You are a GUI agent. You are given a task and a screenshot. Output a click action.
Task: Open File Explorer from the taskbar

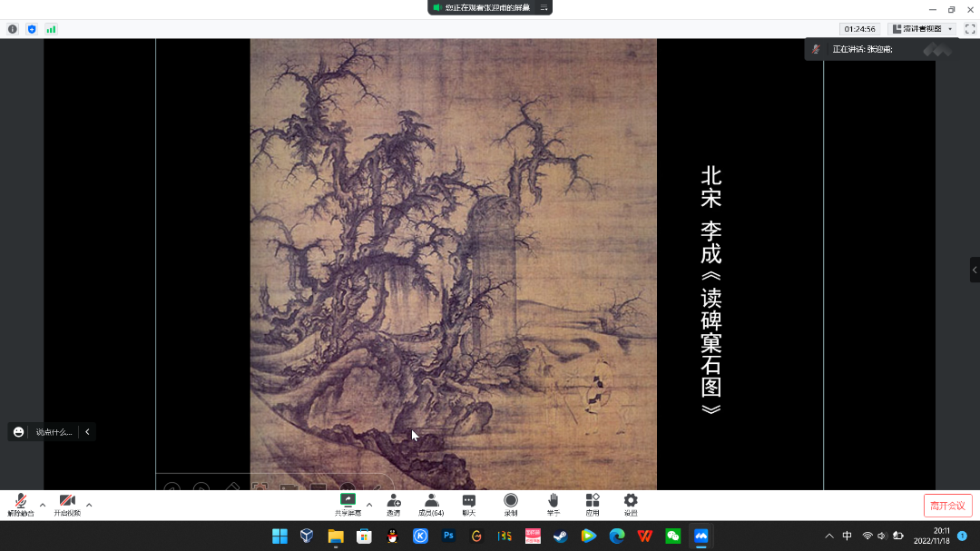tap(336, 536)
